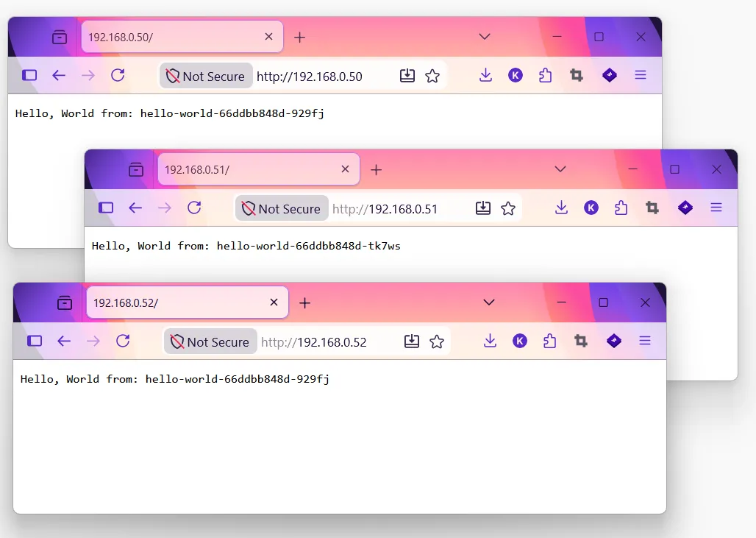Reload page in 192.168.0.52 window
This screenshot has width=756, height=538.
pyautogui.click(x=123, y=341)
